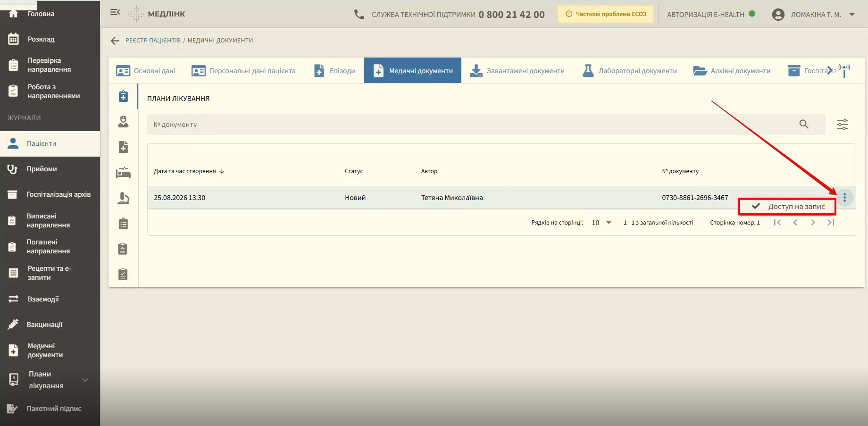Focus the '№ документу' search field

tap(472, 125)
